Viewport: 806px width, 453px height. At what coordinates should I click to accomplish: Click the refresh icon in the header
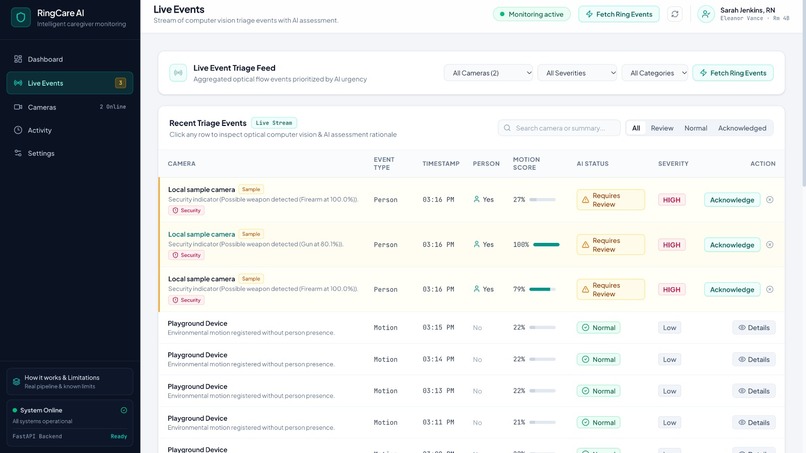coord(675,14)
